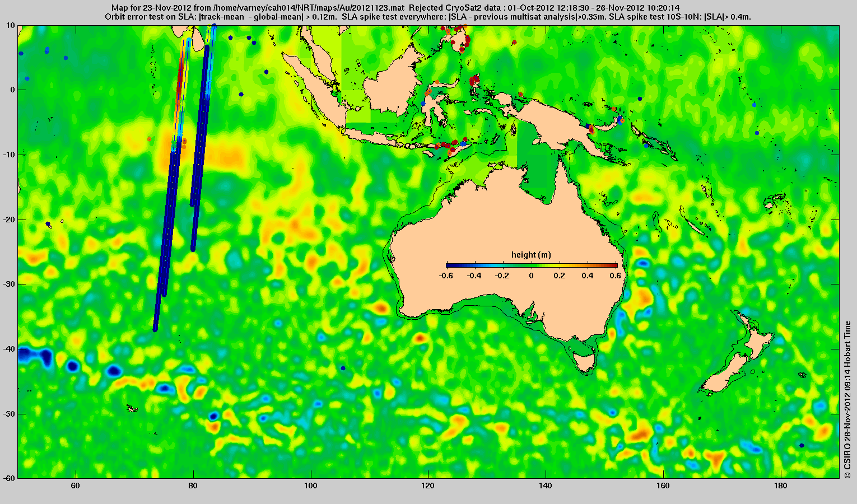Click the latitude axis label '-60'
This screenshot has width=857, height=504.
pos(10,478)
